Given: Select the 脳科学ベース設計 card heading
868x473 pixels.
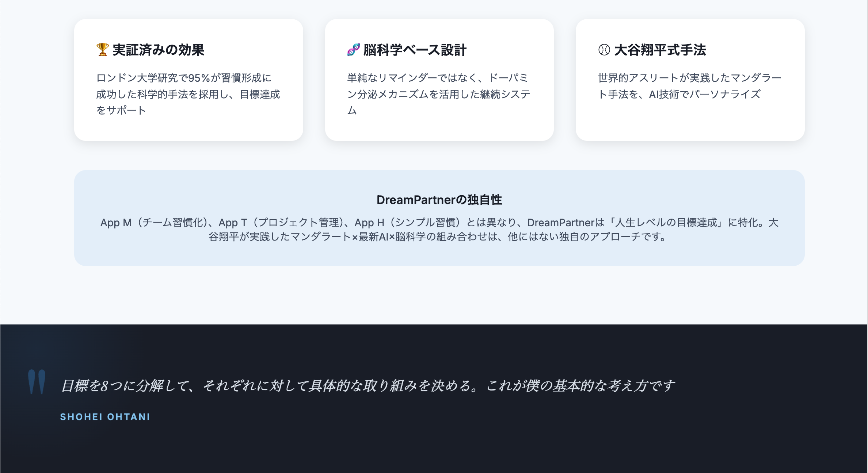Looking at the screenshot, I should [x=415, y=50].
